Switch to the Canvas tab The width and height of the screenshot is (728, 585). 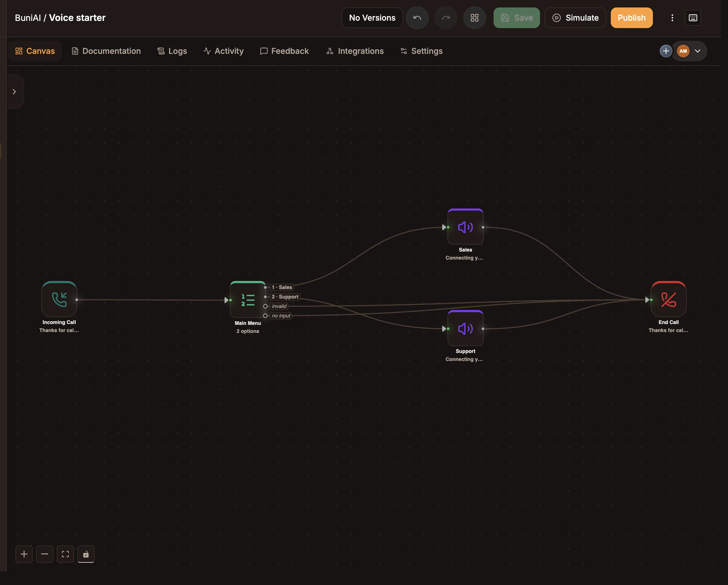pos(35,51)
